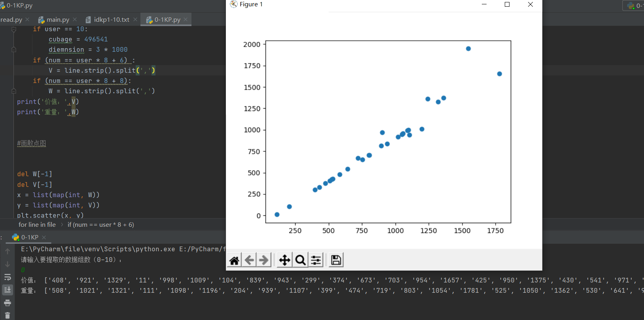Clear all console output with trash icon
Image resolution: width=644 pixels, height=320 pixels.
tap(8, 316)
